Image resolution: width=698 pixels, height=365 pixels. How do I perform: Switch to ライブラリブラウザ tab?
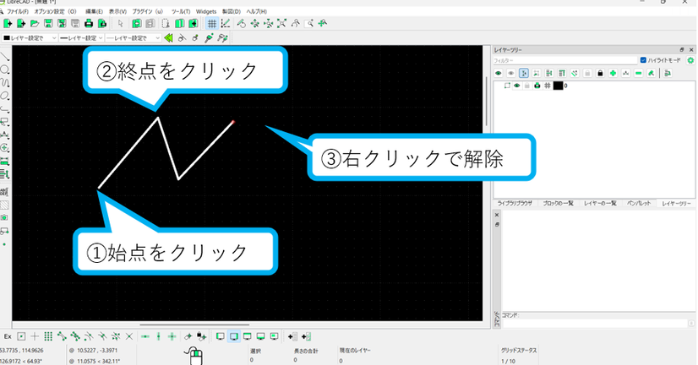515,203
